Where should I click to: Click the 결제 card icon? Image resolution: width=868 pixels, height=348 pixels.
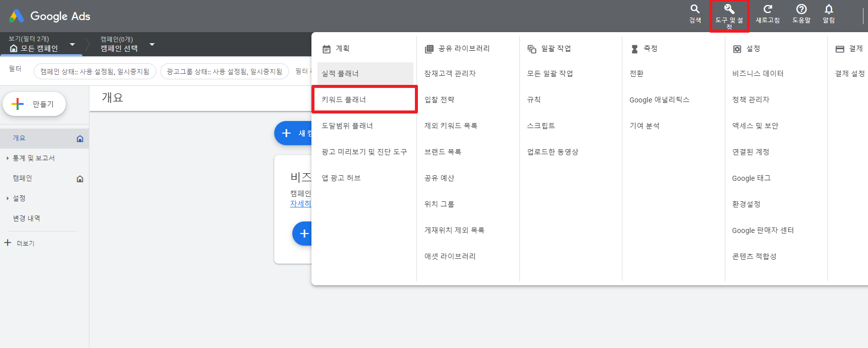coord(840,49)
